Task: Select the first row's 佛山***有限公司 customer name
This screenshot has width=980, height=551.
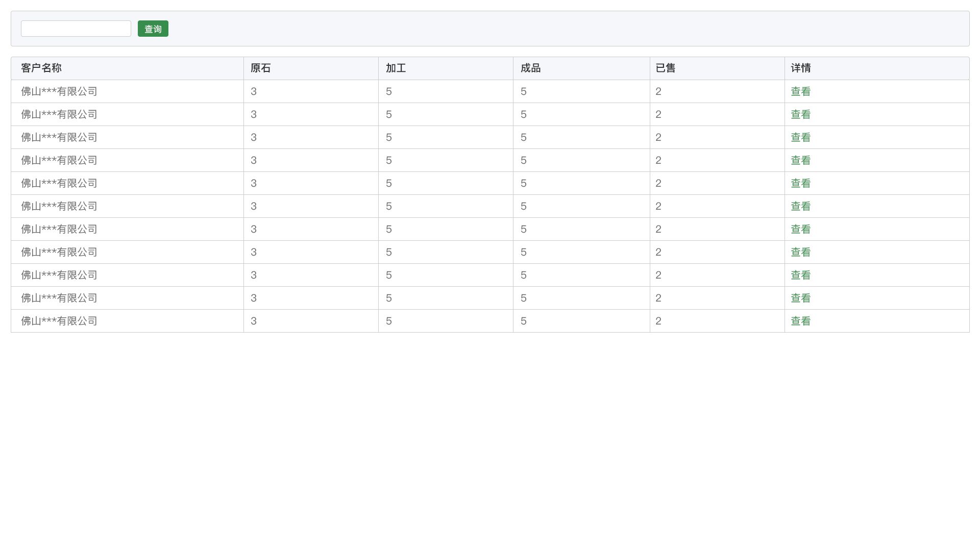Action: click(59, 91)
